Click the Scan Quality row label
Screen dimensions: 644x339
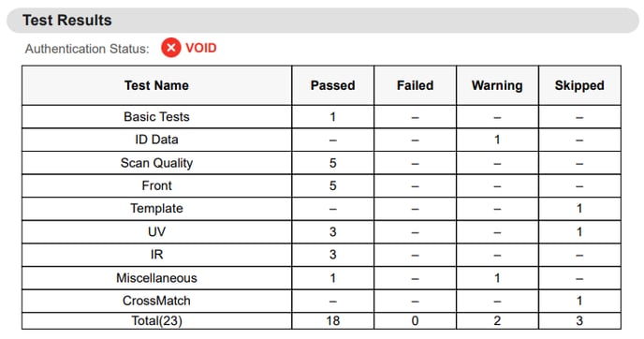point(156,163)
